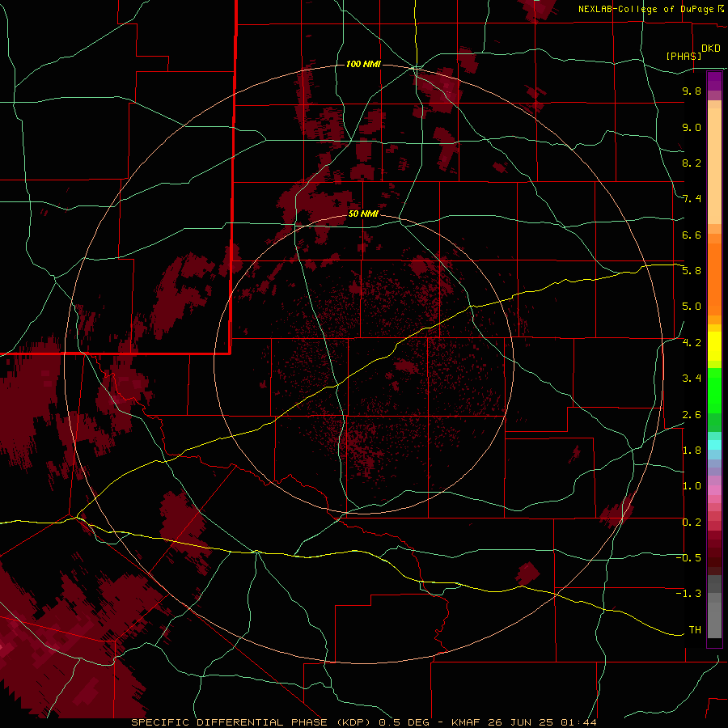The width and height of the screenshot is (728, 728).
Task: Select the -0.5 value on the color scale
Action: 688,558
